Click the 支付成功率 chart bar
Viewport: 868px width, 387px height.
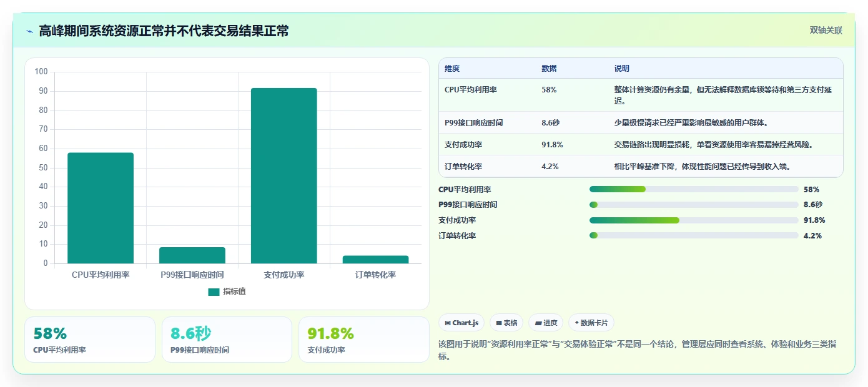coord(284,175)
